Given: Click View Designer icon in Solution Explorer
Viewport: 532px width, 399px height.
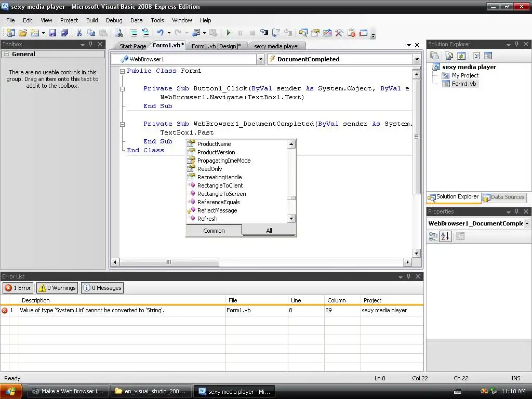Looking at the screenshot, I should point(488,56).
